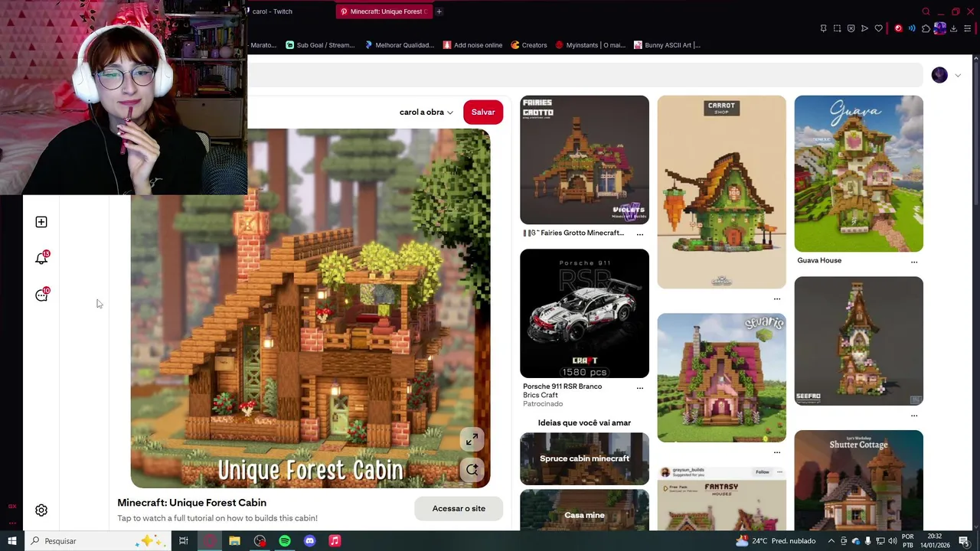Viewport: 980px width, 551px height.
Task: Open the Shutter Cottage thumbnail
Action: 858,480
